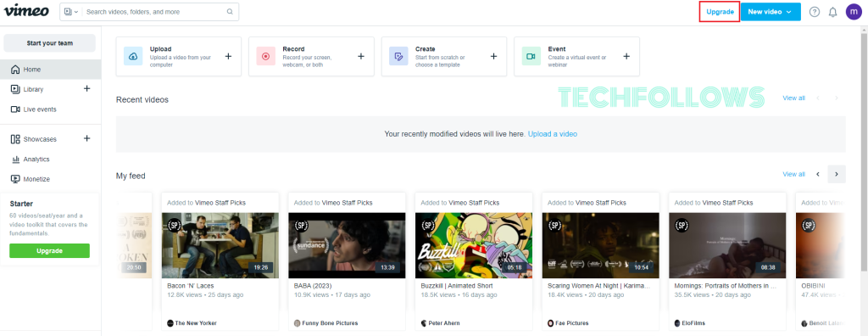
Task: Click the Starter plan heading
Action: [21, 204]
